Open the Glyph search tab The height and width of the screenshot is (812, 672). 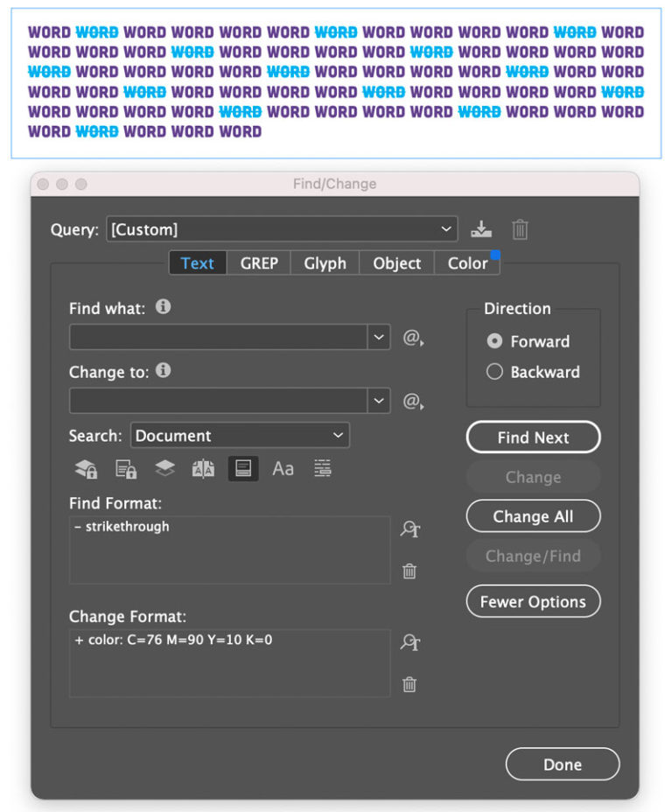click(x=325, y=262)
